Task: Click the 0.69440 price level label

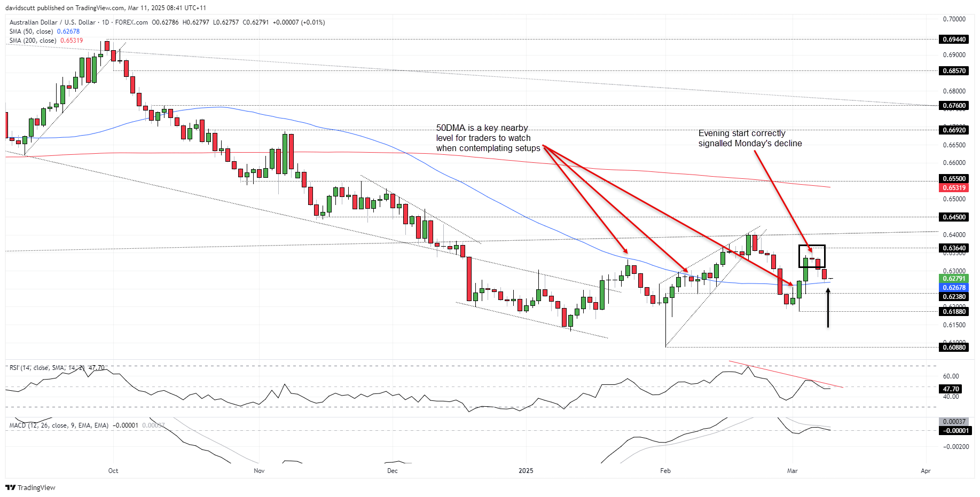Action: coord(954,40)
